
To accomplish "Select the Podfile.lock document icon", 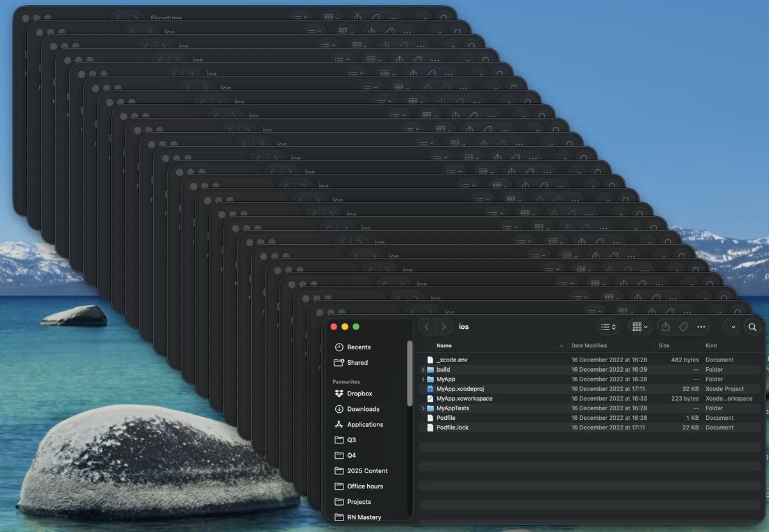I will (x=431, y=428).
